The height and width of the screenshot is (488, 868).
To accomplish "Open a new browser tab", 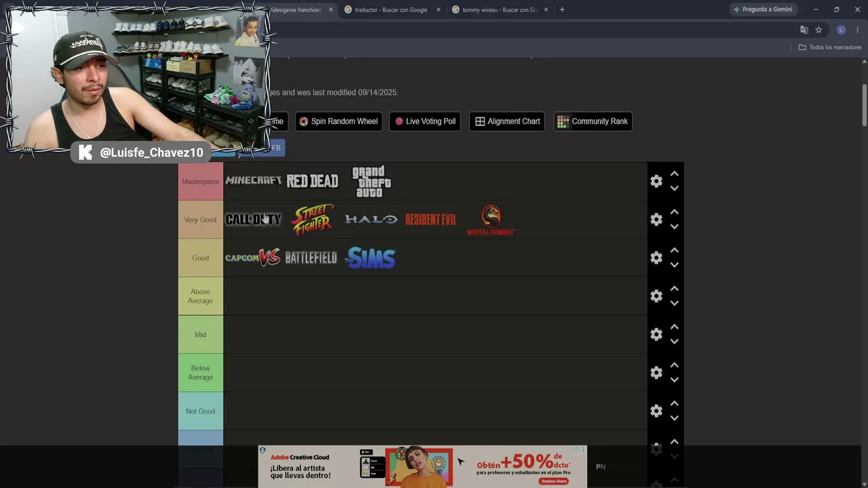I will tap(561, 9).
